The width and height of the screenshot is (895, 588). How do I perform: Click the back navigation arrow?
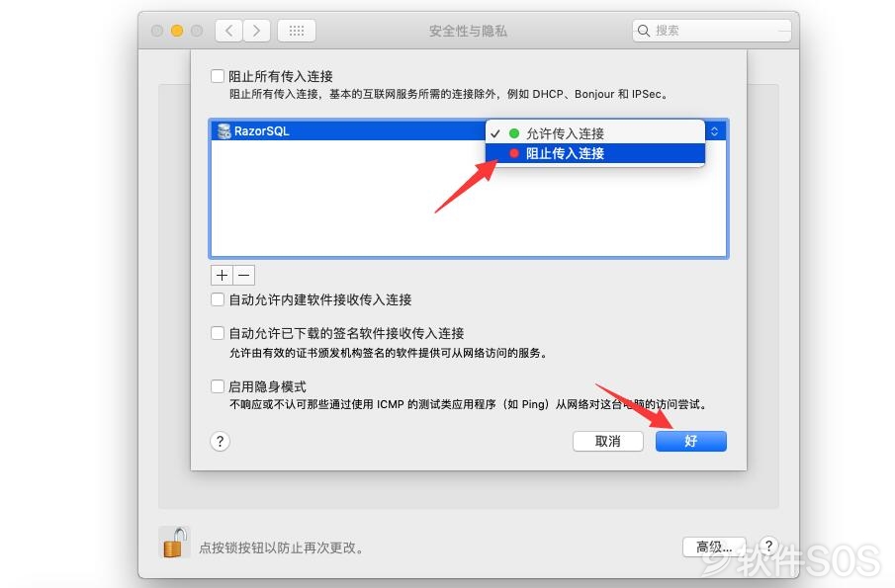pyautogui.click(x=228, y=31)
